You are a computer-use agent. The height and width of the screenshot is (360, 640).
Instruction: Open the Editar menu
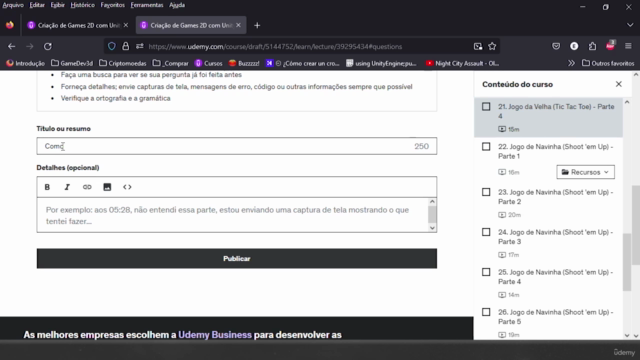click(37, 5)
